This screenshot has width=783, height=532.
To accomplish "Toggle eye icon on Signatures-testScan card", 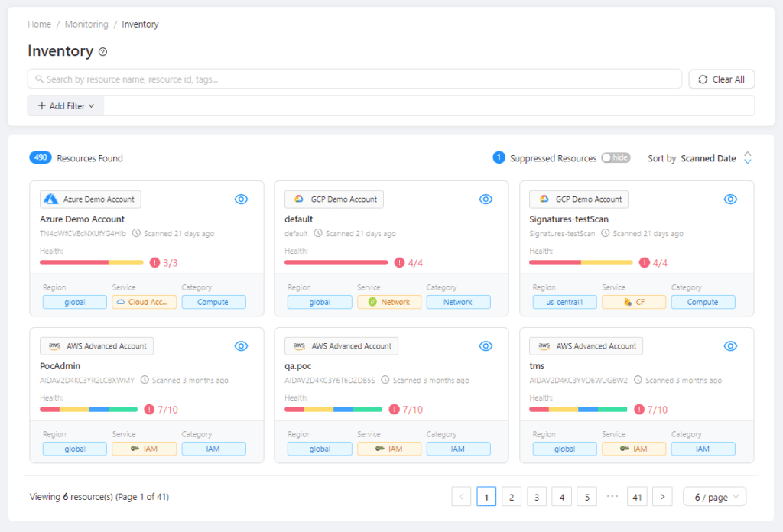I will [730, 199].
